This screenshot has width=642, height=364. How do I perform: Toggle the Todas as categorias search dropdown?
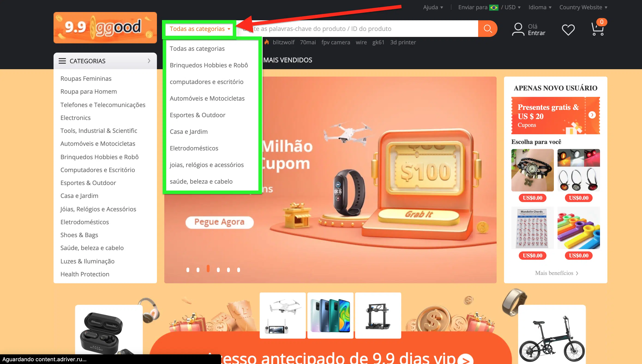[199, 29]
